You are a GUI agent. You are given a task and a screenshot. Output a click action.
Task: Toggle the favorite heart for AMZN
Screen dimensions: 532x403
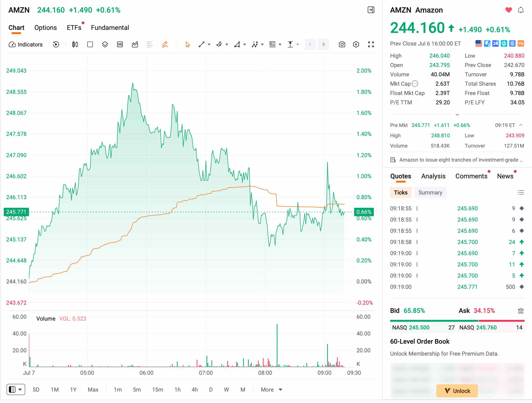click(x=508, y=10)
